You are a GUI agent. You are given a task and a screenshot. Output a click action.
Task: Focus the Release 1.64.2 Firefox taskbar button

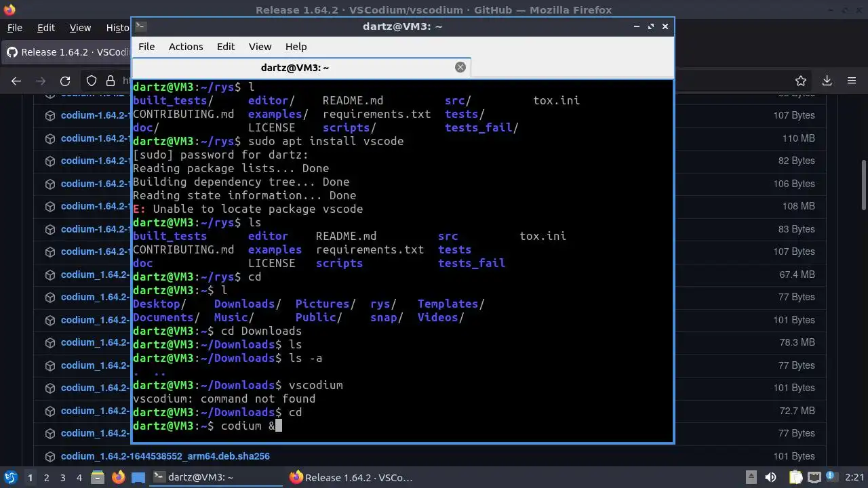pos(353,477)
